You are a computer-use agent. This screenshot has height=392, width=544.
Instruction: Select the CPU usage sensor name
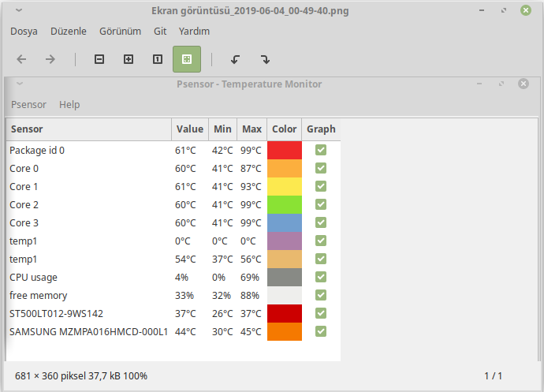pyautogui.click(x=33, y=278)
